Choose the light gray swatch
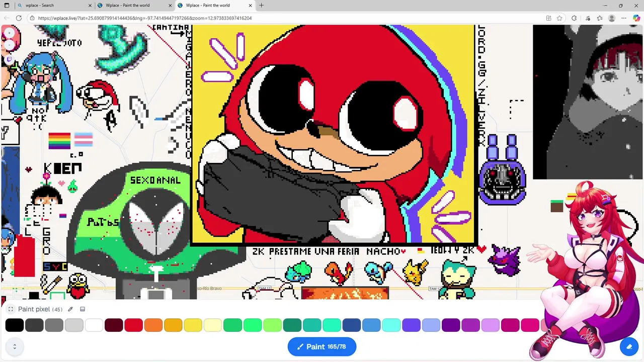The image size is (644, 362). [x=74, y=325]
